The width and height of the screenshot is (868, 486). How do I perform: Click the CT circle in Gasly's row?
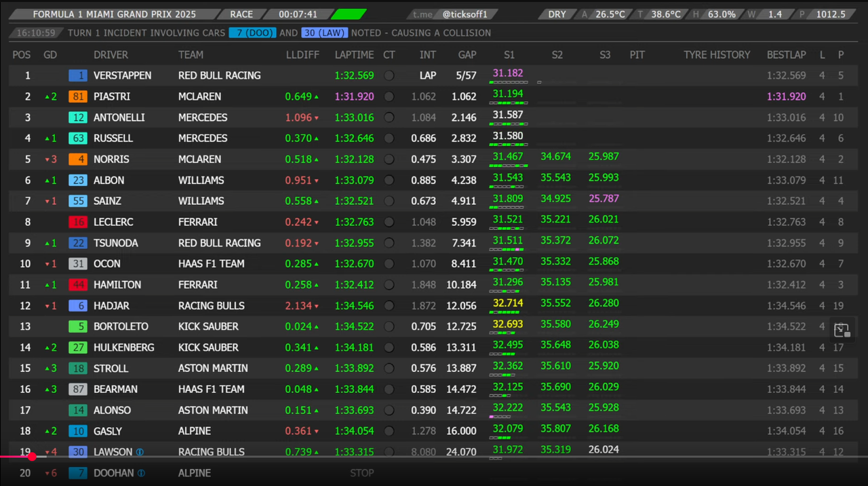point(389,431)
